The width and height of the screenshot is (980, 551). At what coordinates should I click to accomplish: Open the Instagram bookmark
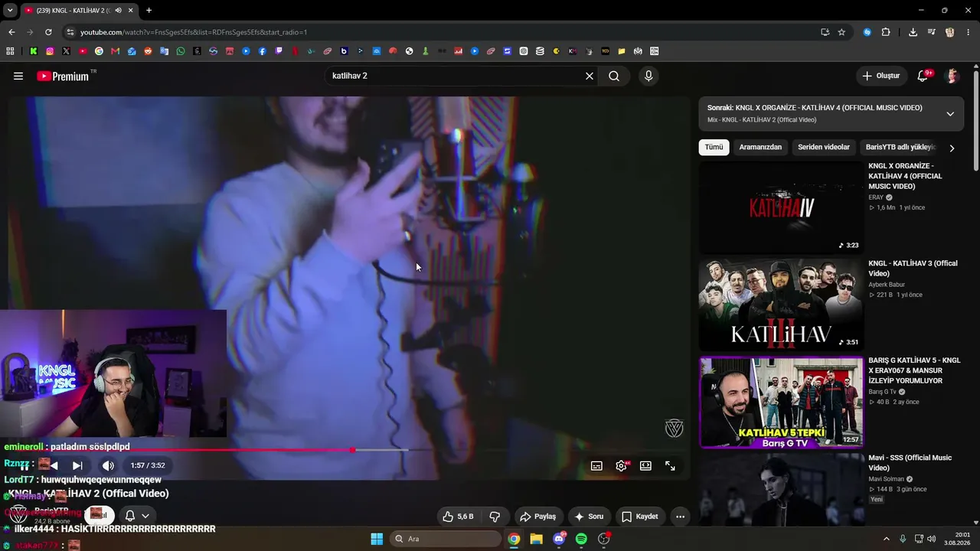tap(50, 51)
